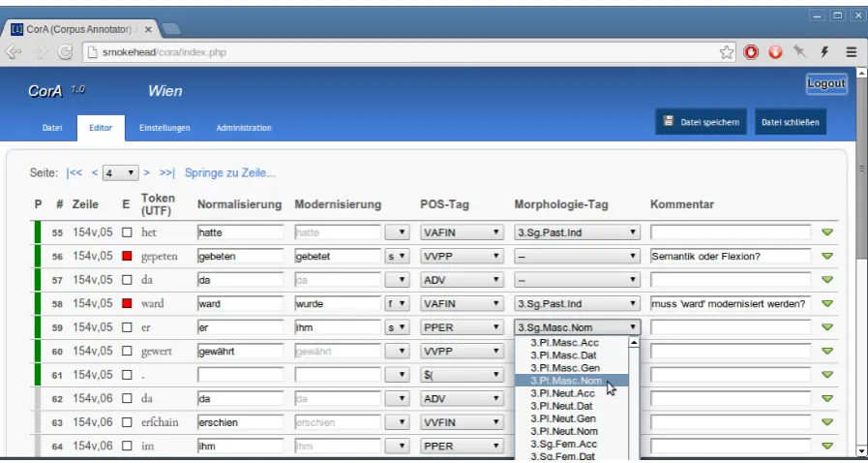Click green arrow in row 59 (er)
This screenshot has height=463, width=868.
827,327
